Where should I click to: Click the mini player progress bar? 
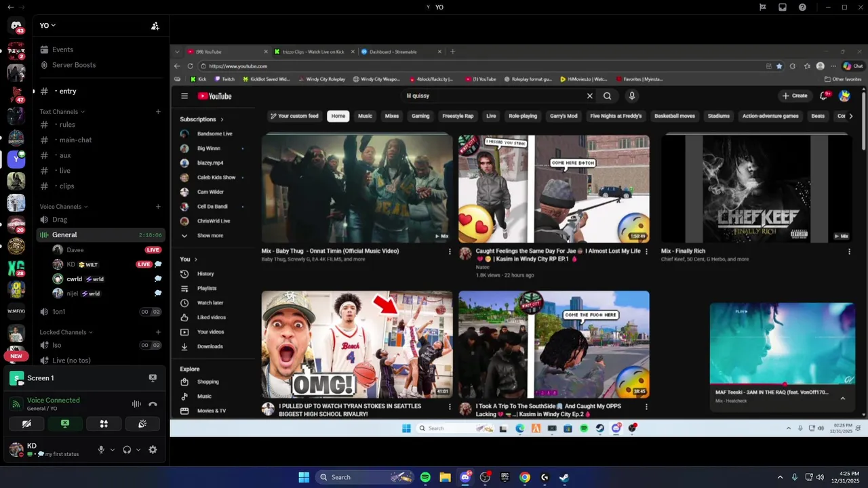coord(782,384)
